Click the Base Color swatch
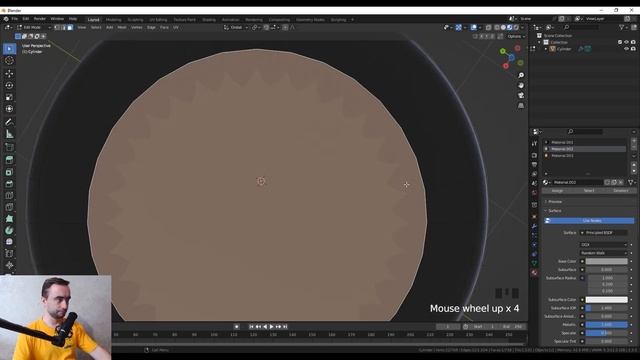640x360 pixels. [x=607, y=261]
